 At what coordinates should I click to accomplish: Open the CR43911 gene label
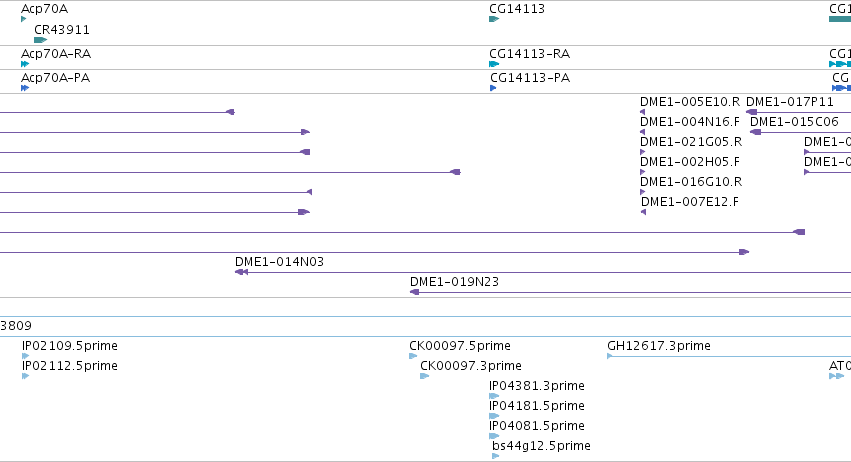(x=62, y=29)
